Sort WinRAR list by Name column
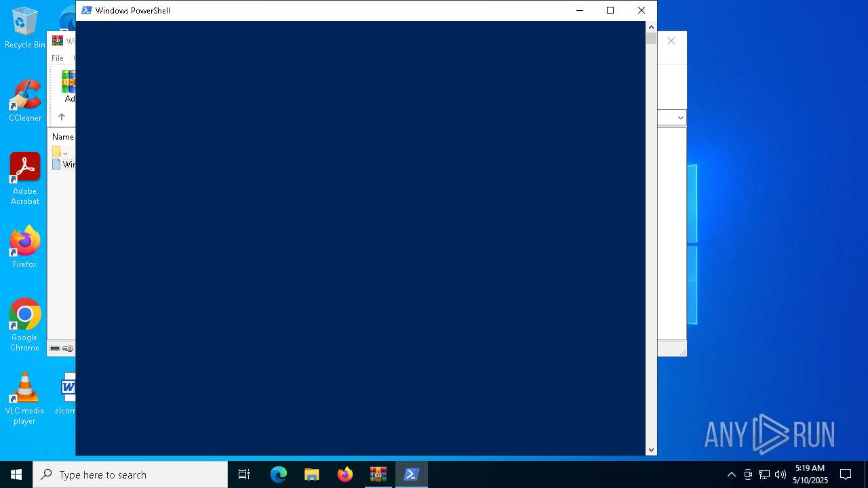 62,137
